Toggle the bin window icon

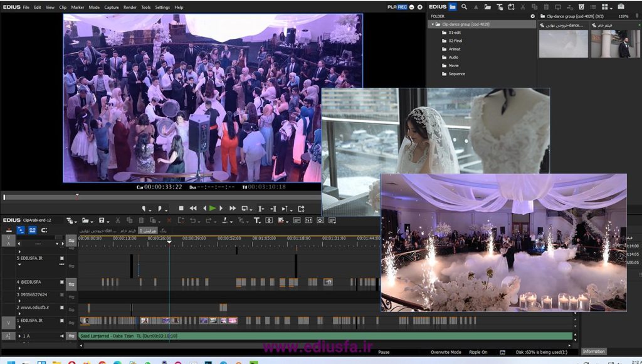(297, 220)
